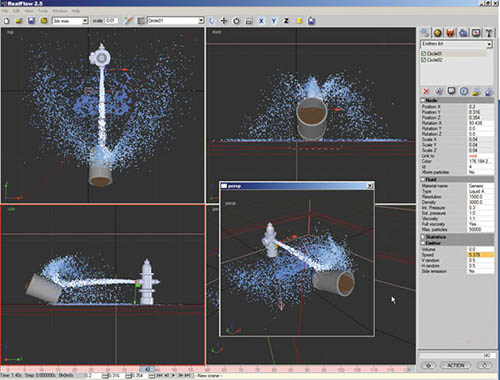Toggle the Z axis constraint
The height and width of the screenshot is (380, 500).
coord(286,21)
